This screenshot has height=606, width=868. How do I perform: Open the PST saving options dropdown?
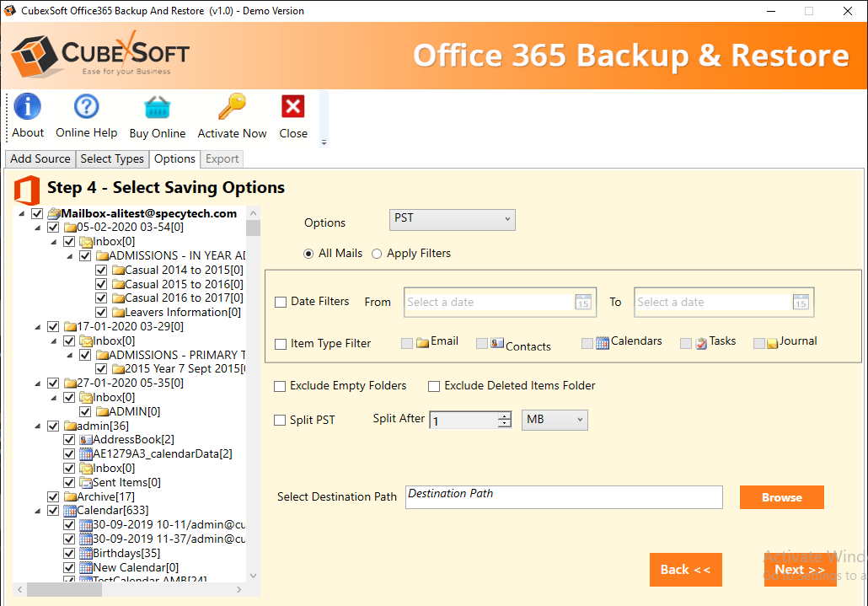click(453, 219)
